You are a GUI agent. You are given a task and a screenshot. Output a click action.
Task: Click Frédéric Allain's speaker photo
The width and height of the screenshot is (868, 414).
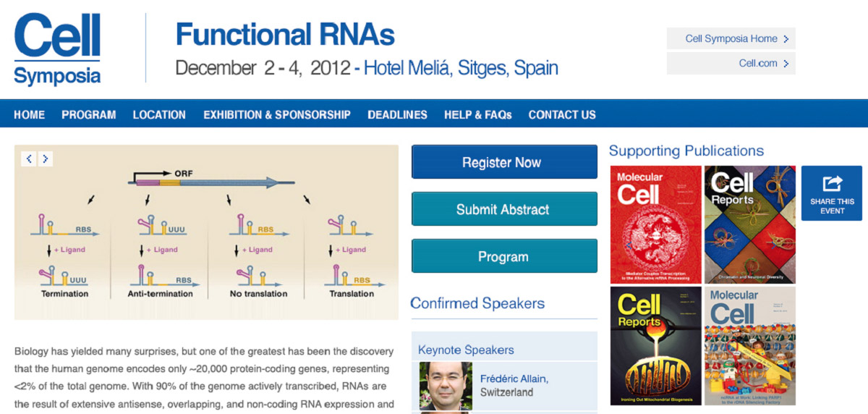coord(446,386)
